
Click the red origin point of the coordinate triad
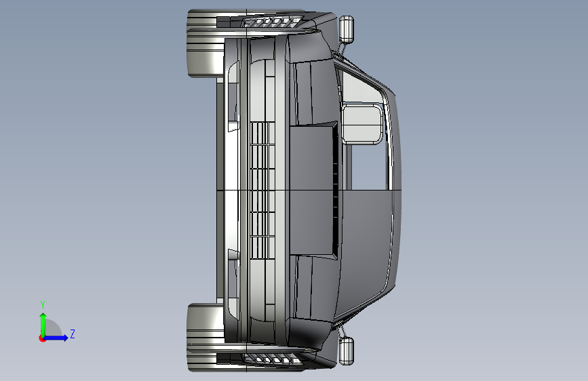(x=42, y=338)
